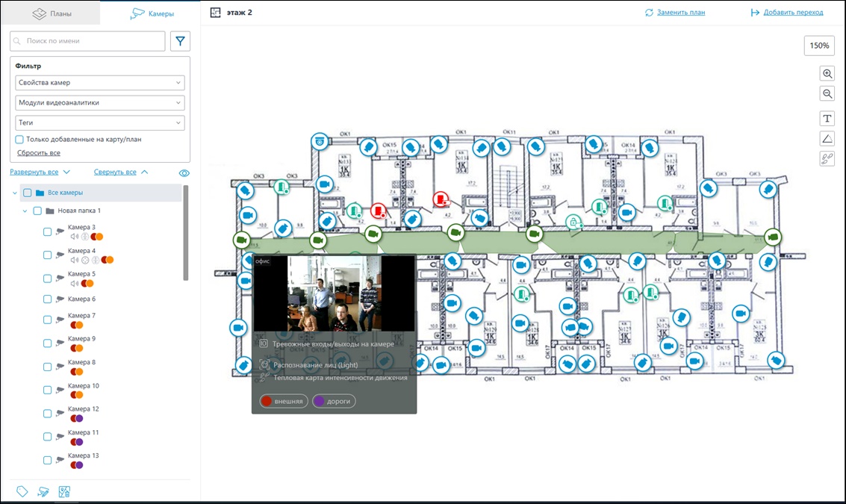The height and width of the screenshot is (504, 846).
Task: Check the 'Все камеры' checkbox
Action: pyautogui.click(x=27, y=193)
